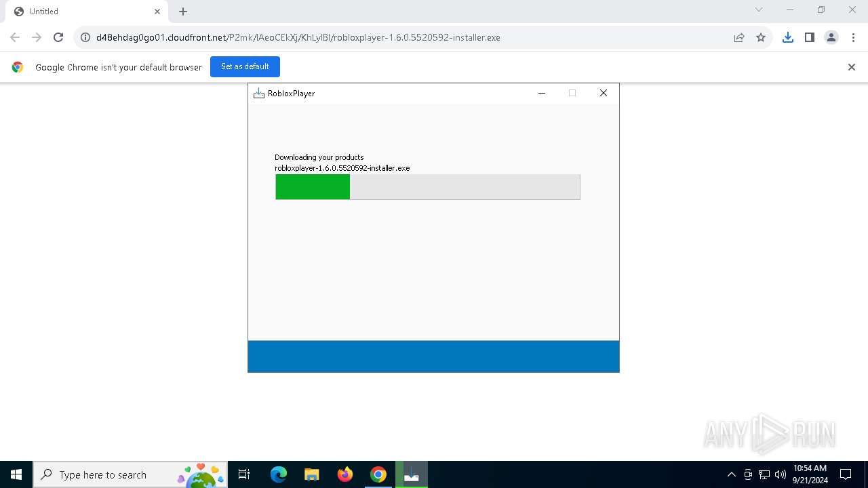Screen dimensions: 868x488
Task: Open File Explorer from taskbar
Action: coord(311,474)
